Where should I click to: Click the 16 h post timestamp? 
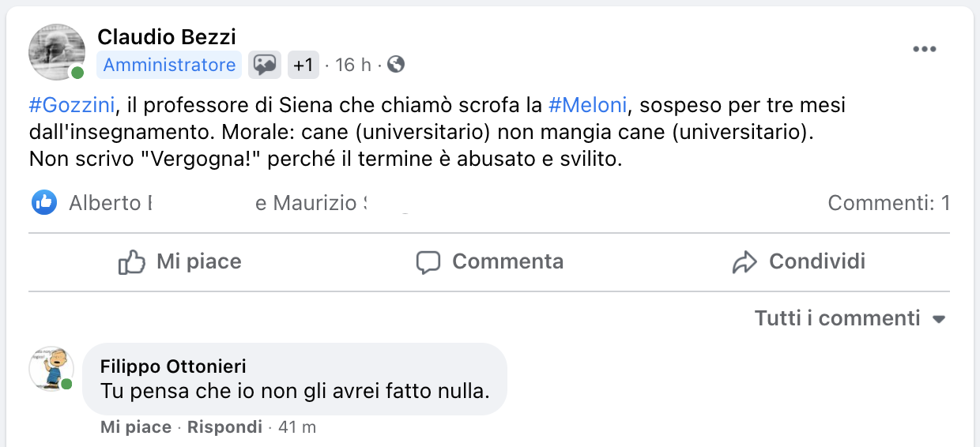(x=352, y=65)
